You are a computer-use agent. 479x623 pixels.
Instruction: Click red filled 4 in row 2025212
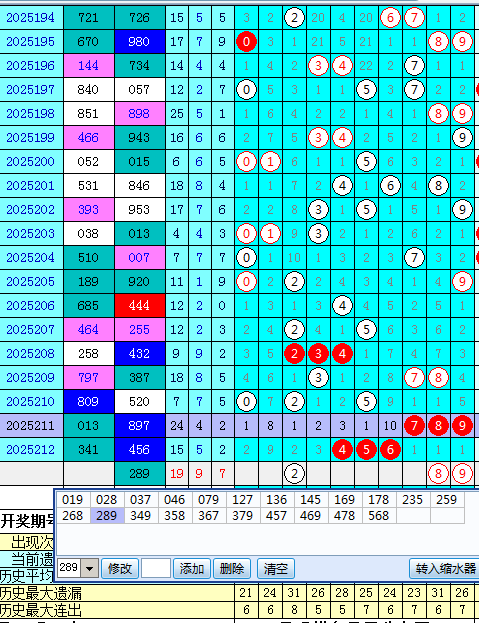342,449
